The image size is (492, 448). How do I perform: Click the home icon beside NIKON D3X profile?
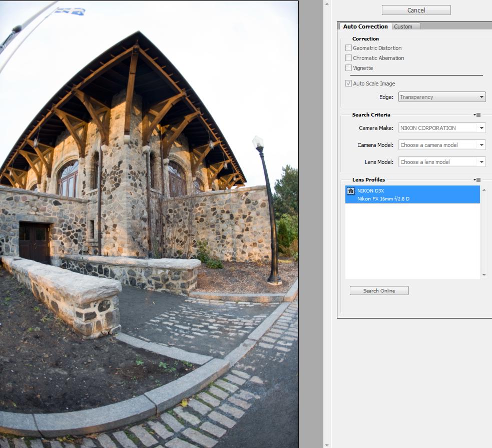(351, 191)
